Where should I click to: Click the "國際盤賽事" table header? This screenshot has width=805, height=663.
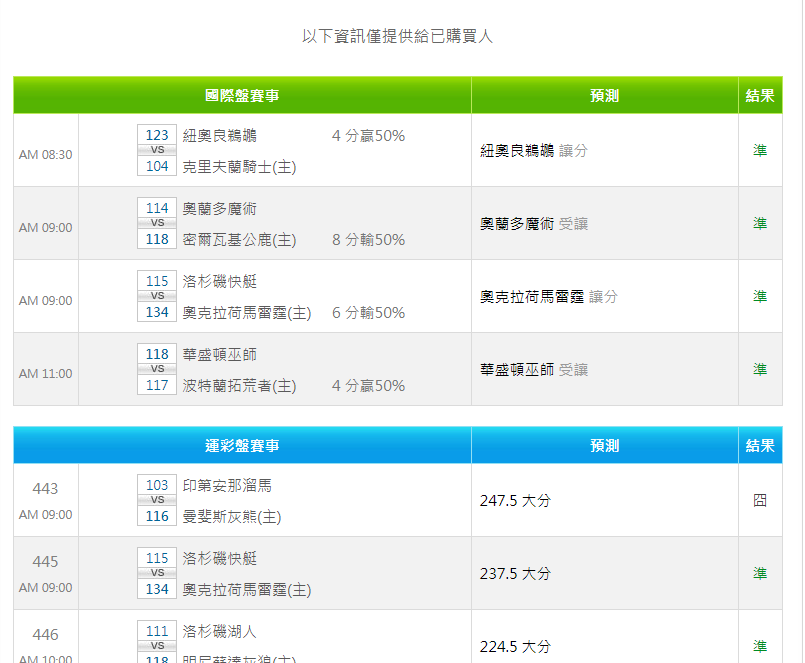click(x=242, y=96)
